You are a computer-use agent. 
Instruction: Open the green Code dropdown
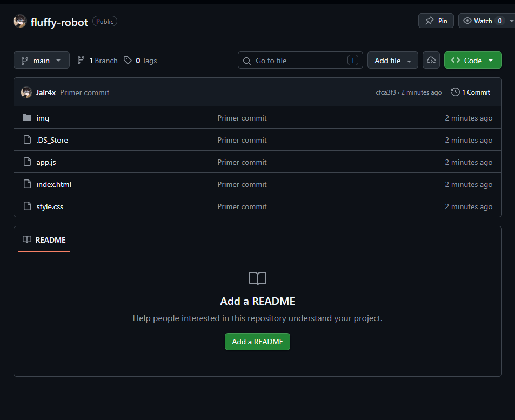click(473, 60)
